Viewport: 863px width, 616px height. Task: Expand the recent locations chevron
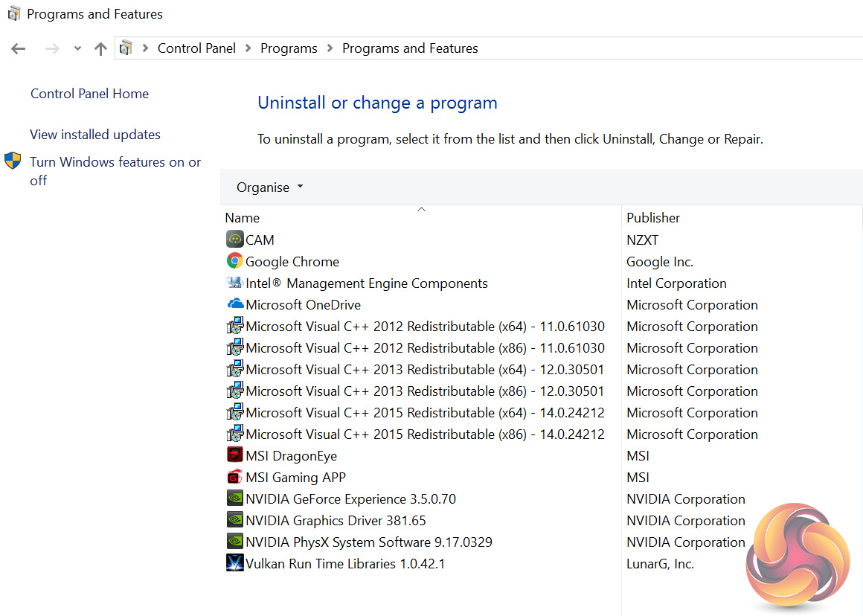point(77,49)
